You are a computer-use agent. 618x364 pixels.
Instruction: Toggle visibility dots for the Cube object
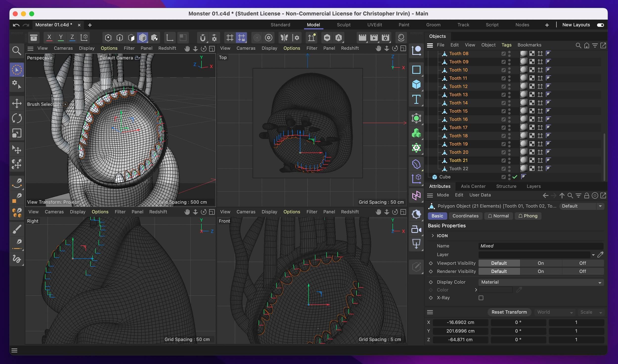509,177
